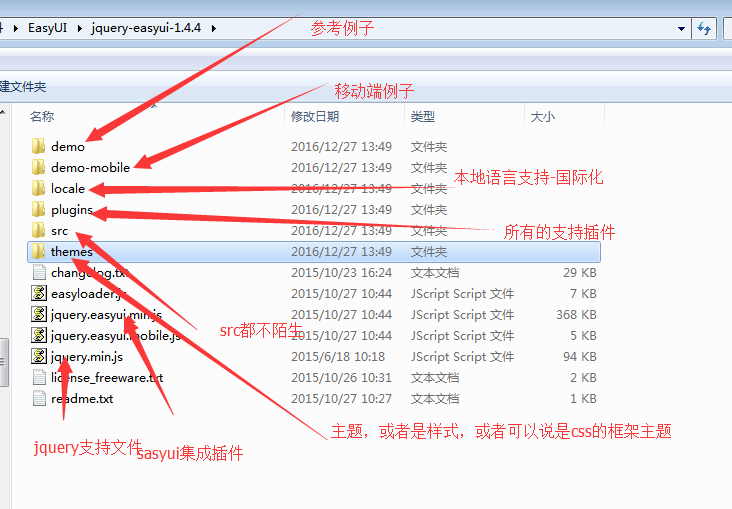Select the folder name plugins
The width and height of the screenshot is (732, 509).
[x=72, y=210]
